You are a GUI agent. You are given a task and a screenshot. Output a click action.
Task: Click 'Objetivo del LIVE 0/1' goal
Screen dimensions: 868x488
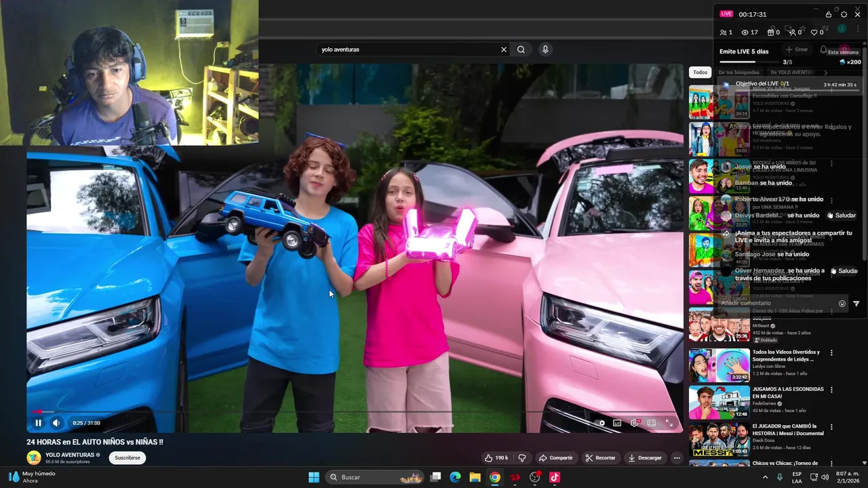762,84
